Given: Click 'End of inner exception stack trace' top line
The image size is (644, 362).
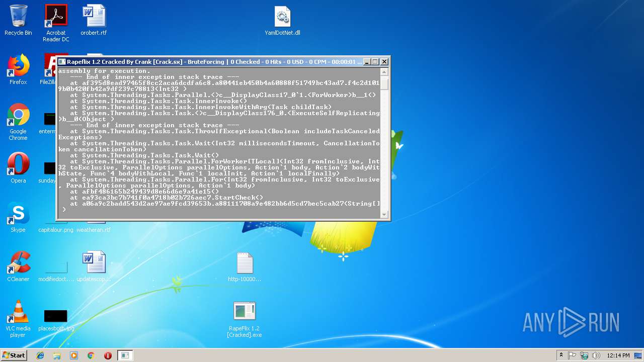Looking at the screenshot, I should click(154, 77).
